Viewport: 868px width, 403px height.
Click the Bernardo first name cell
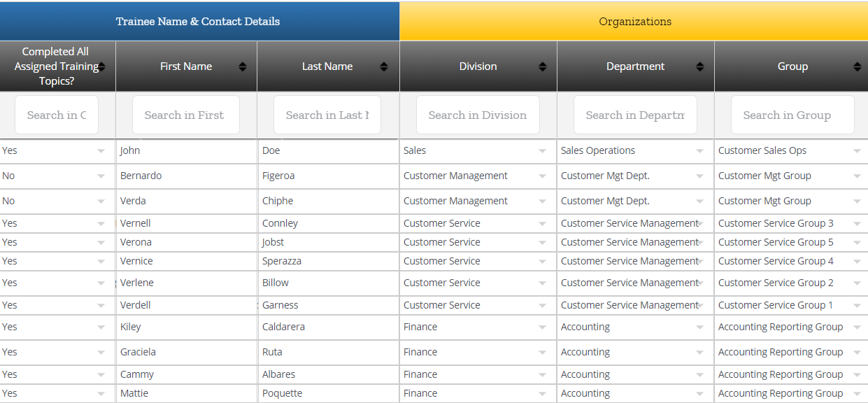(x=187, y=176)
